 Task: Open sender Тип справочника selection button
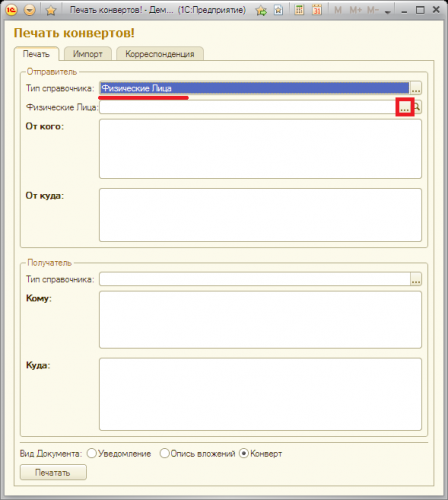(416, 88)
